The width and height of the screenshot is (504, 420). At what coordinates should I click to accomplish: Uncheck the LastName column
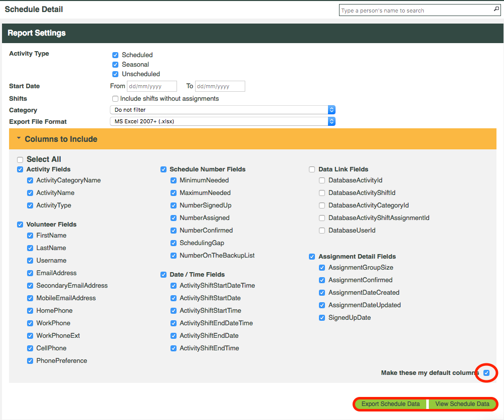(30, 248)
